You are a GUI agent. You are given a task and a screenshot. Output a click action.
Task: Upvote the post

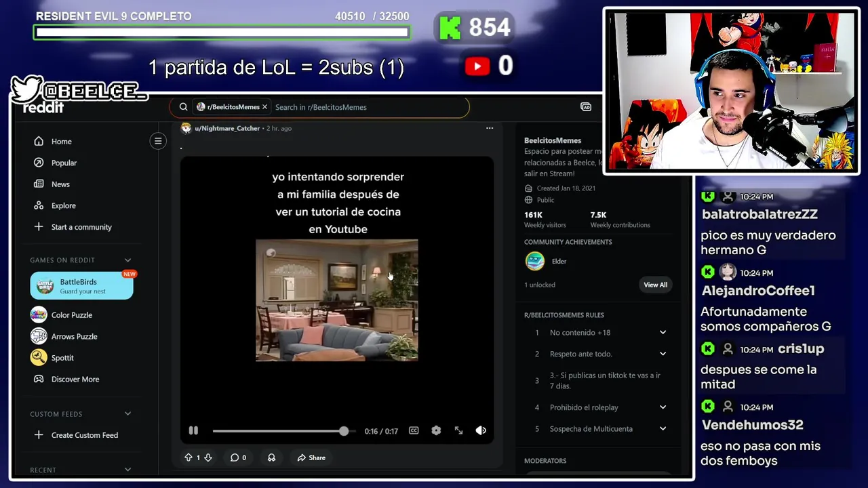point(189,457)
